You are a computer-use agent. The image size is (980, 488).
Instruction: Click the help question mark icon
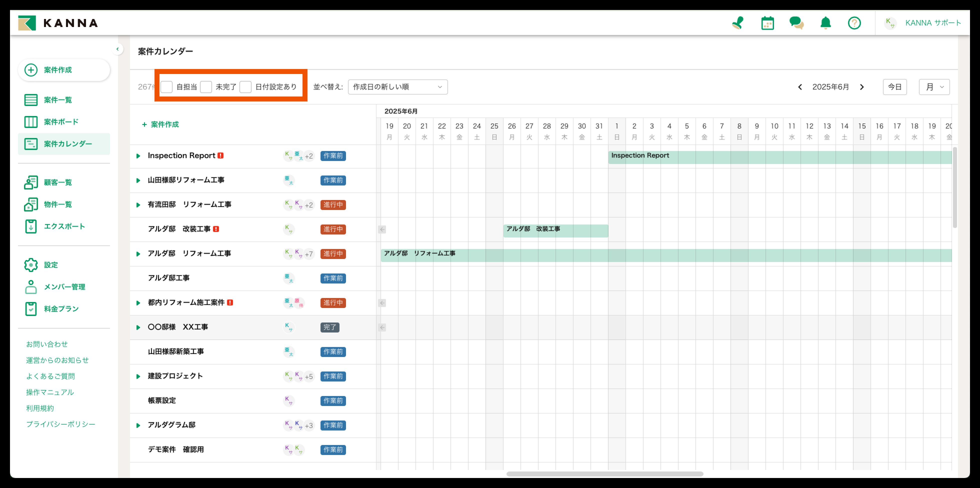pyautogui.click(x=854, y=23)
